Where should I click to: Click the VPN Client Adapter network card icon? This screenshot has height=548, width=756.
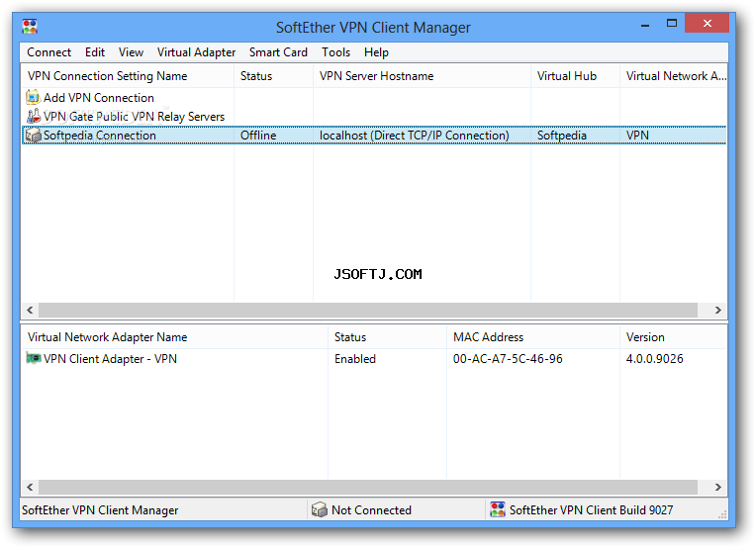[x=33, y=359]
